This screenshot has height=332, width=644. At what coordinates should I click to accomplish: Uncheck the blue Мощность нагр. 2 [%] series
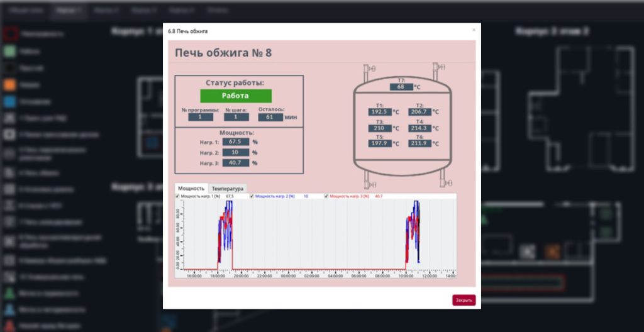coord(252,197)
